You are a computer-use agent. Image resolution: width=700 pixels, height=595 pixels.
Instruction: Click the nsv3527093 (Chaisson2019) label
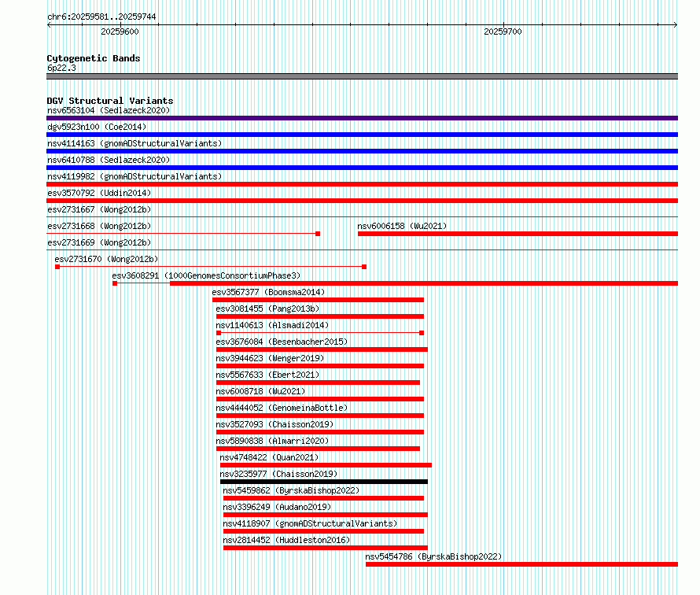[274, 424]
